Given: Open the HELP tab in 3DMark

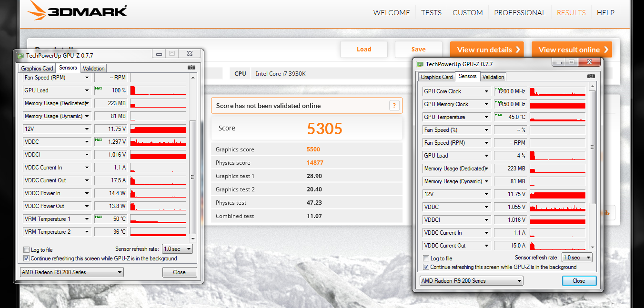Looking at the screenshot, I should (605, 13).
